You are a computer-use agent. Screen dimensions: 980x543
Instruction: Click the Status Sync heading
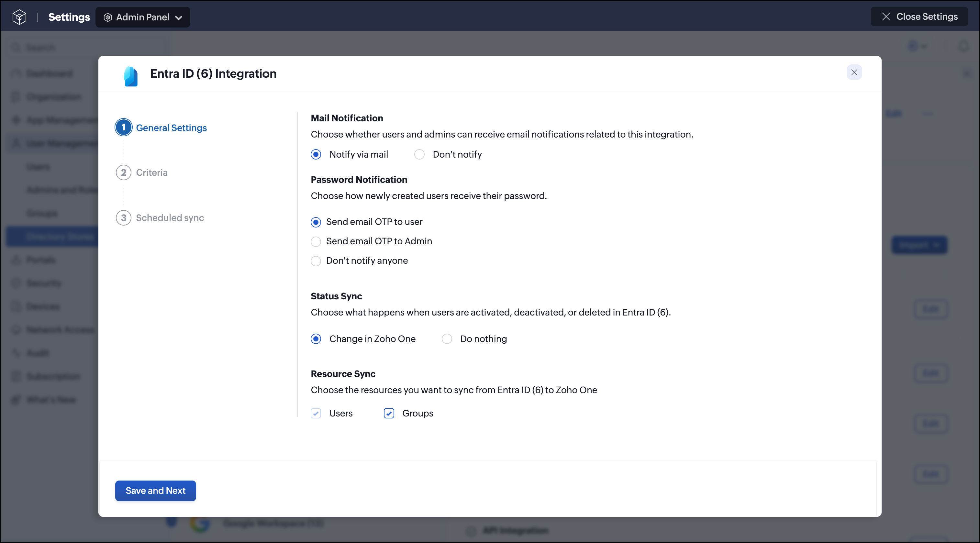[336, 296]
